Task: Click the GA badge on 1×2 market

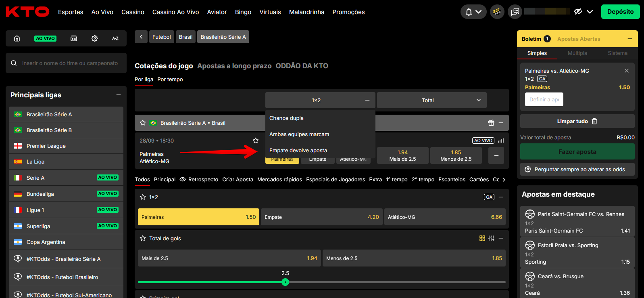Action: (x=489, y=197)
